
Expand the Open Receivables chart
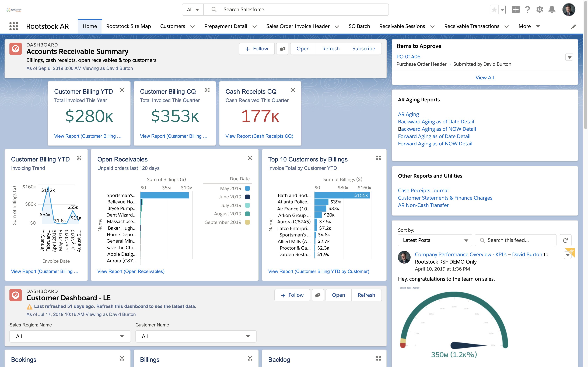[250, 158]
